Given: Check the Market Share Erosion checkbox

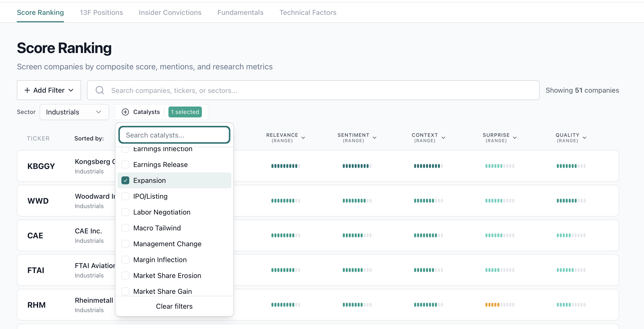Looking at the screenshot, I should [x=125, y=275].
